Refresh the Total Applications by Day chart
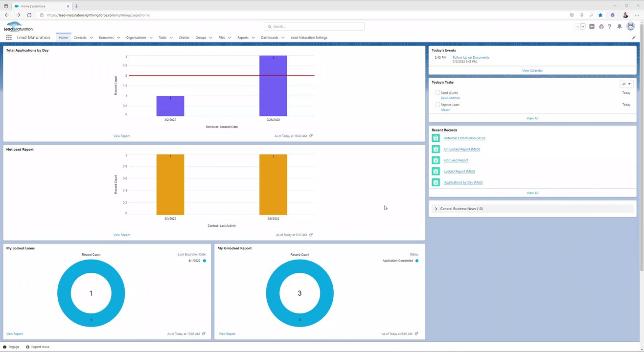This screenshot has height=352, width=644. tap(311, 136)
